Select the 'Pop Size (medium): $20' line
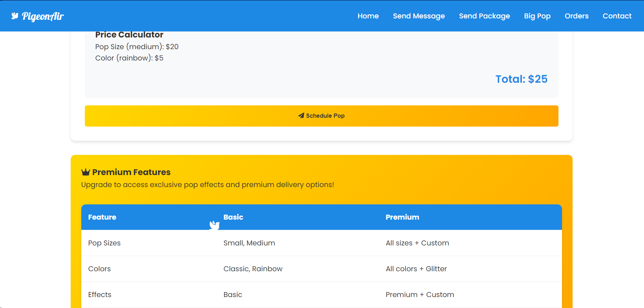The height and width of the screenshot is (308, 644). [137, 47]
